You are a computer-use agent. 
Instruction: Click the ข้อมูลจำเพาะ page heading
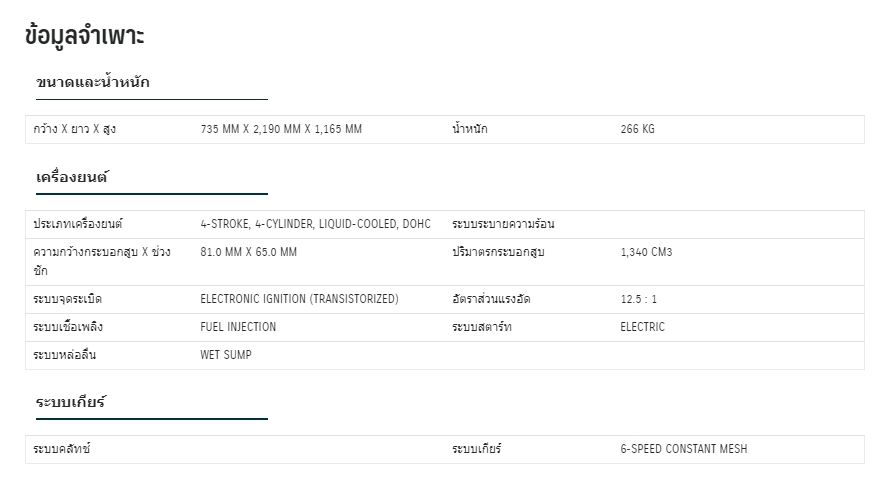[85, 36]
